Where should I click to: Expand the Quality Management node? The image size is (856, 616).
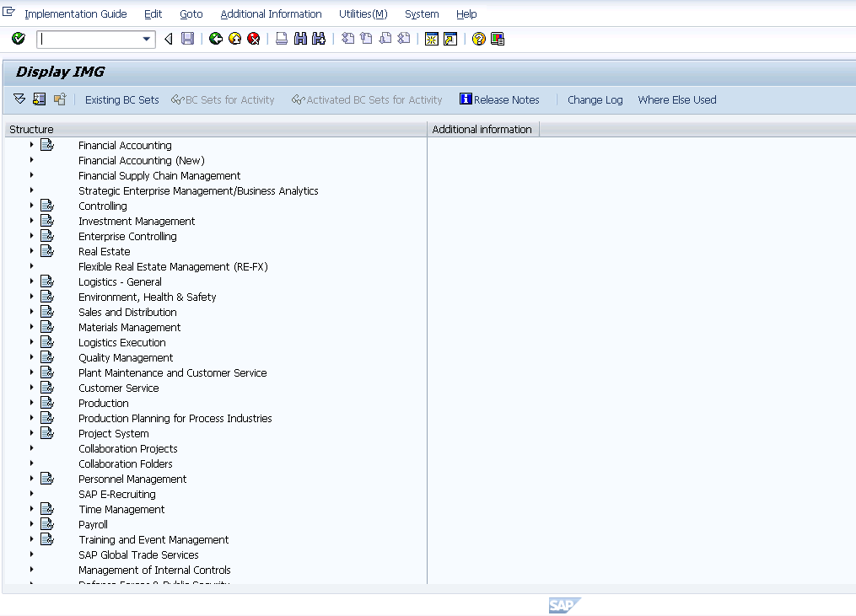pos(32,356)
